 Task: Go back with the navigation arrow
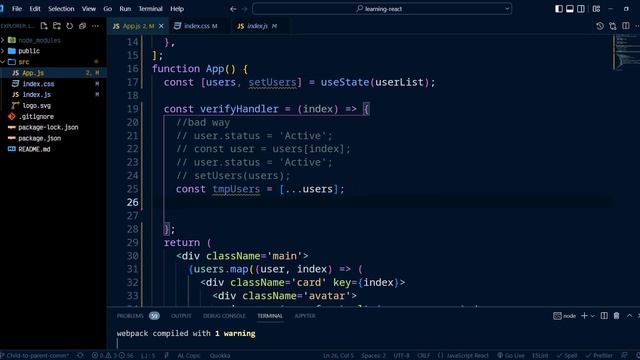tap(233, 9)
